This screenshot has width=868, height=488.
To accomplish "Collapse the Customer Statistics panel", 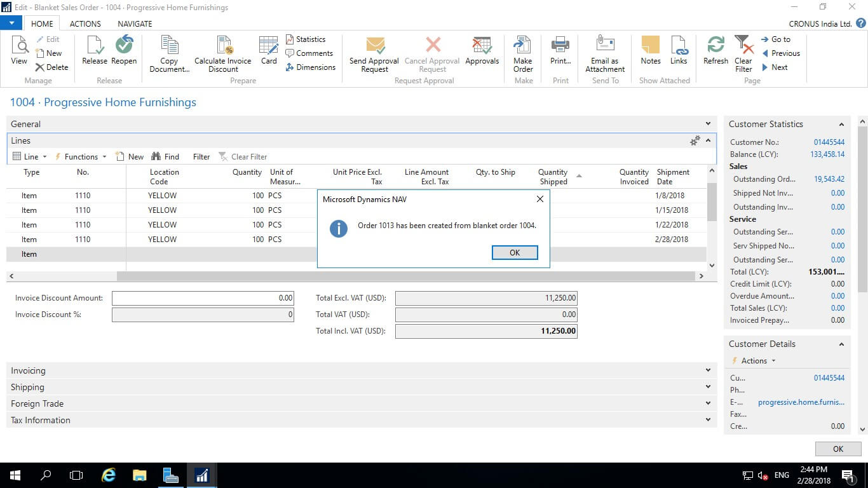I will click(x=841, y=125).
